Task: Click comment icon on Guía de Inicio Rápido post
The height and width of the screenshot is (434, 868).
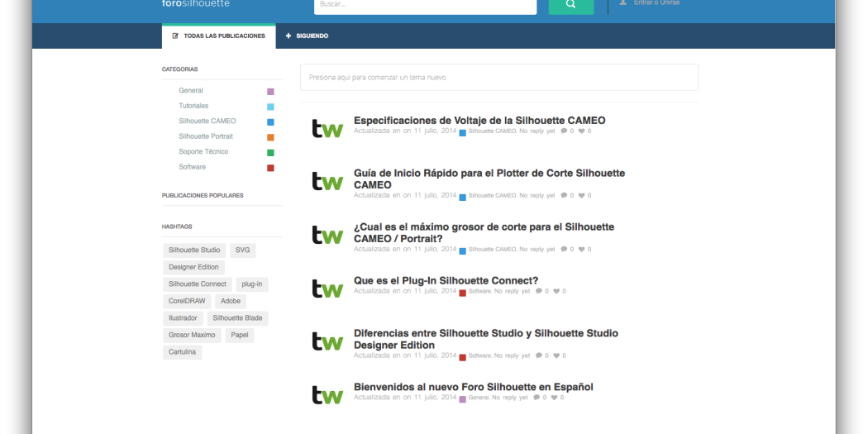Action: coord(564,195)
